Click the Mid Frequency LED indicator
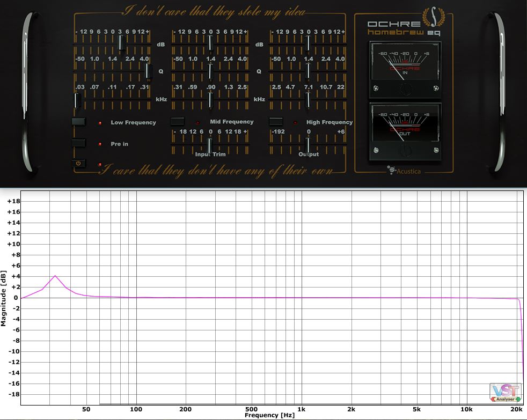Image resolution: width=527 pixels, height=420 pixels. tap(197, 123)
